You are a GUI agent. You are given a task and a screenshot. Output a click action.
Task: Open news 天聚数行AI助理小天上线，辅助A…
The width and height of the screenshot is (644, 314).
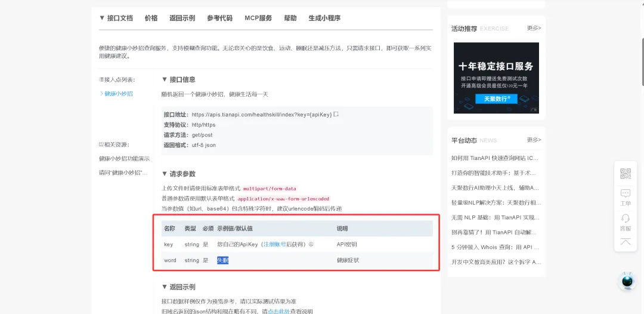[495, 187]
